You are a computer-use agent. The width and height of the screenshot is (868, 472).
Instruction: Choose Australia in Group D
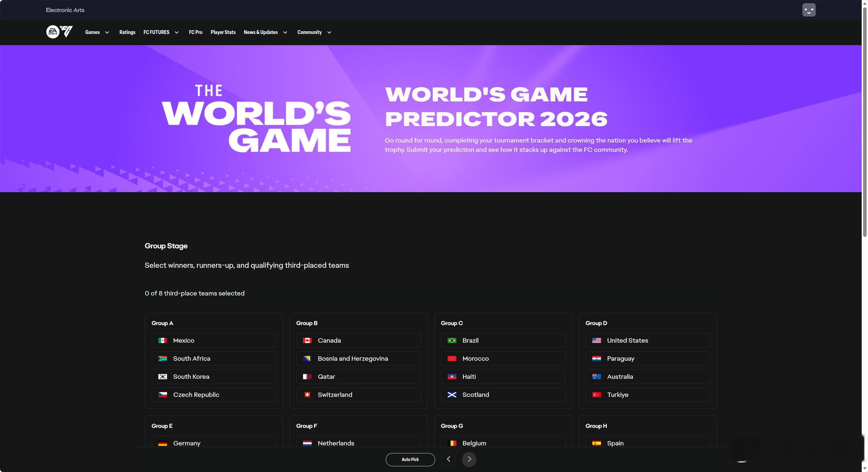[648, 377]
